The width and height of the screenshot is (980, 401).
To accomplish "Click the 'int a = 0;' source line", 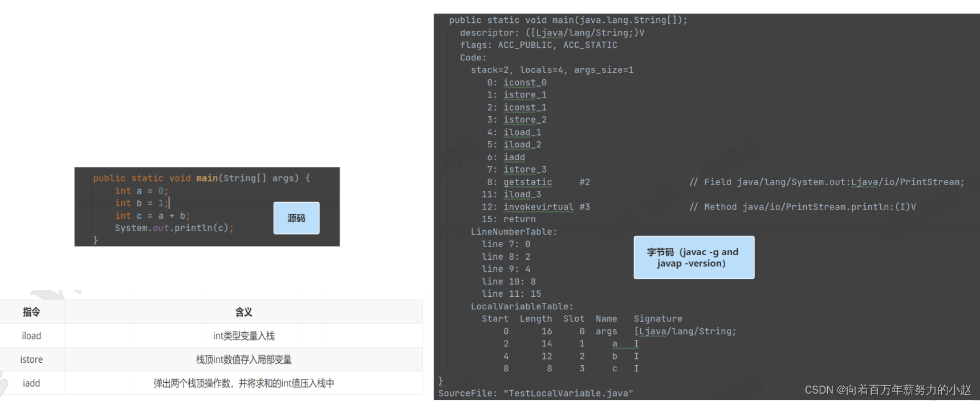I will [141, 191].
